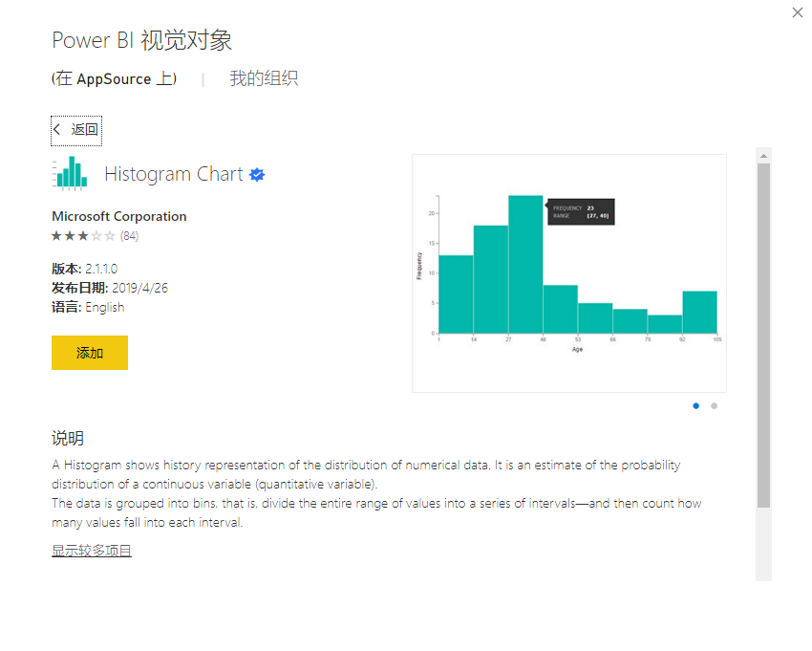
Task: Click the star rating icons
Action: [x=83, y=236]
